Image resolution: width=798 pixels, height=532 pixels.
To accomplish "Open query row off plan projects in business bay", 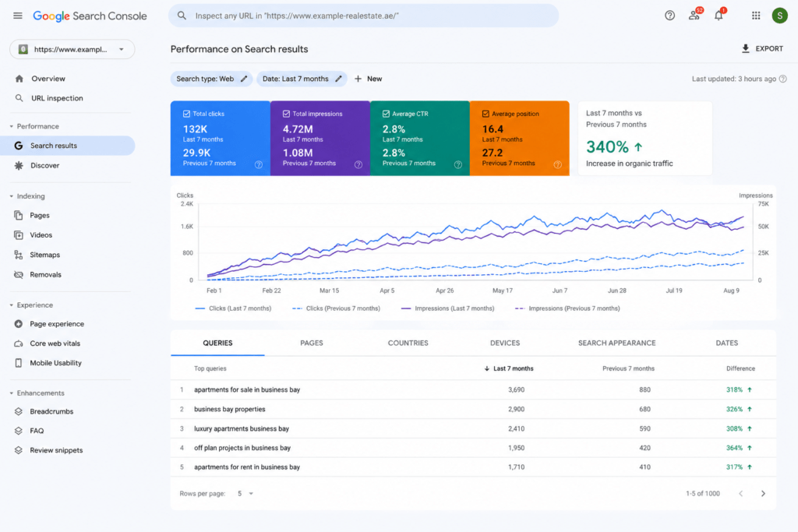I will 473,448.
